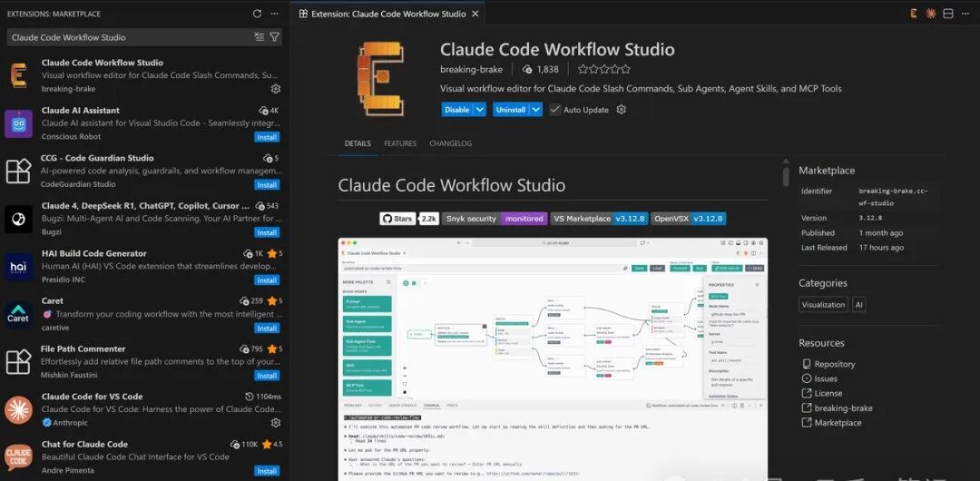
Task: Click the five-star rating of the extension
Action: click(603, 70)
